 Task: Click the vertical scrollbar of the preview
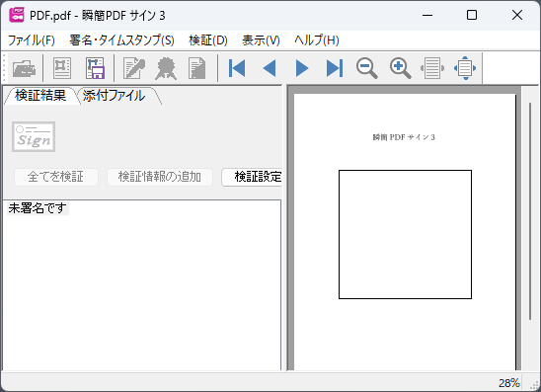pyautogui.click(x=530, y=210)
